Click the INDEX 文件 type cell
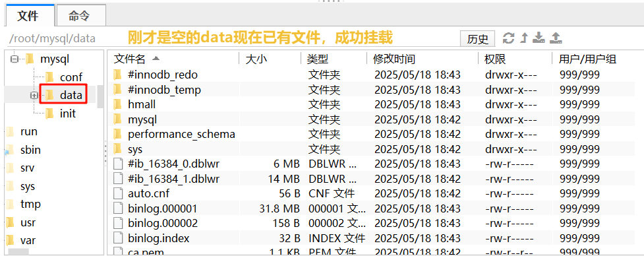 (x=337, y=238)
